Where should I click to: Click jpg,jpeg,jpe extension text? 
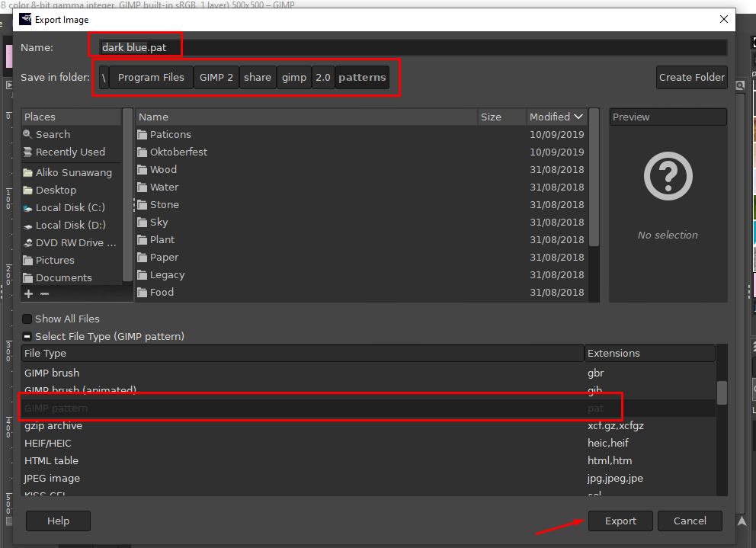pos(615,478)
